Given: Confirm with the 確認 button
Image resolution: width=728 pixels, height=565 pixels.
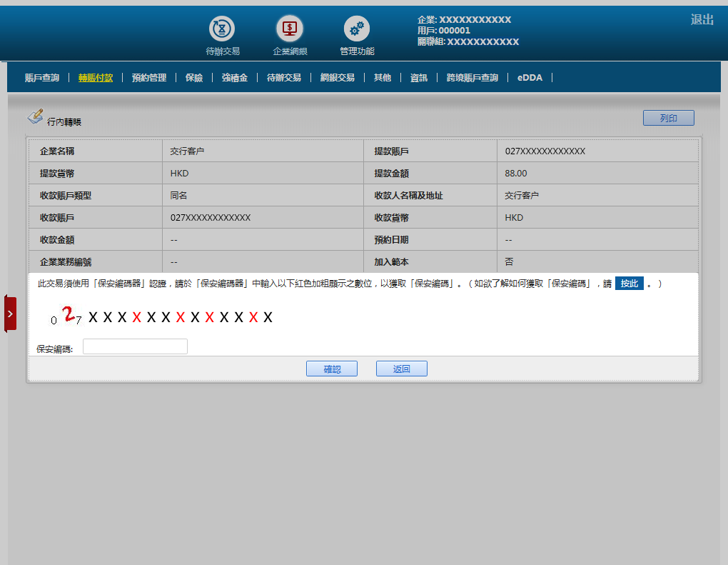Looking at the screenshot, I should (332, 369).
